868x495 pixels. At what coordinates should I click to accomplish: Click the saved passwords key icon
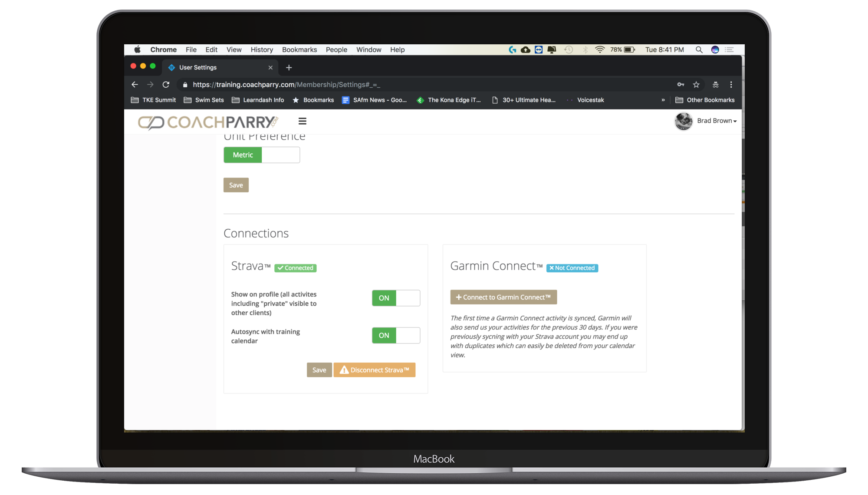[681, 85]
